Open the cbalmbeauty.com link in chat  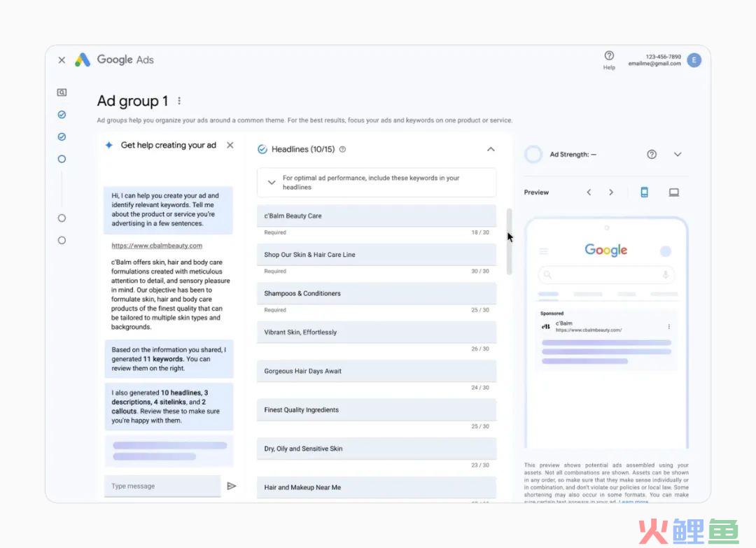click(157, 246)
